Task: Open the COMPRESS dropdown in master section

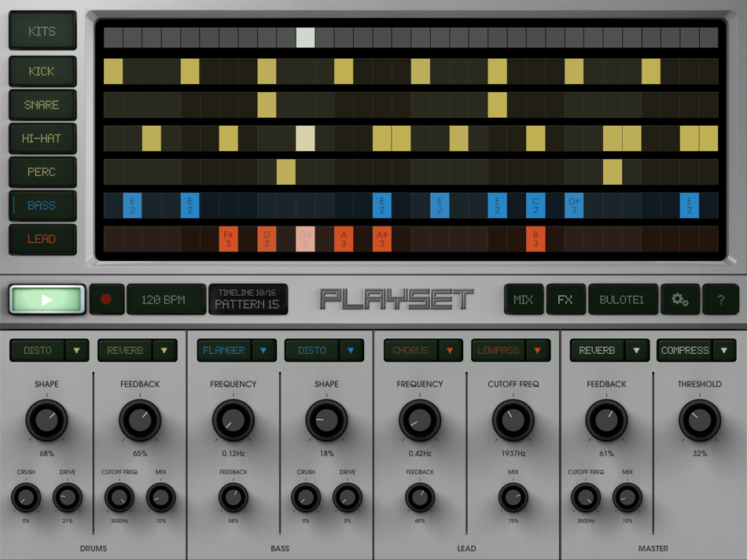Action: [x=696, y=350]
